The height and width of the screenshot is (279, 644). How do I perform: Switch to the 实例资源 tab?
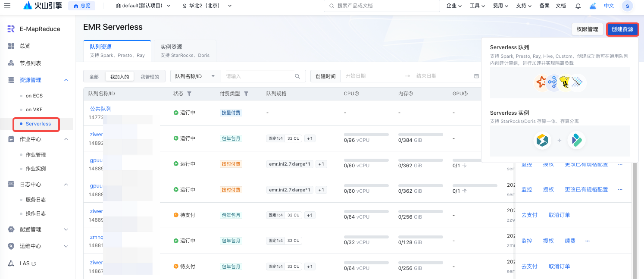point(185,51)
